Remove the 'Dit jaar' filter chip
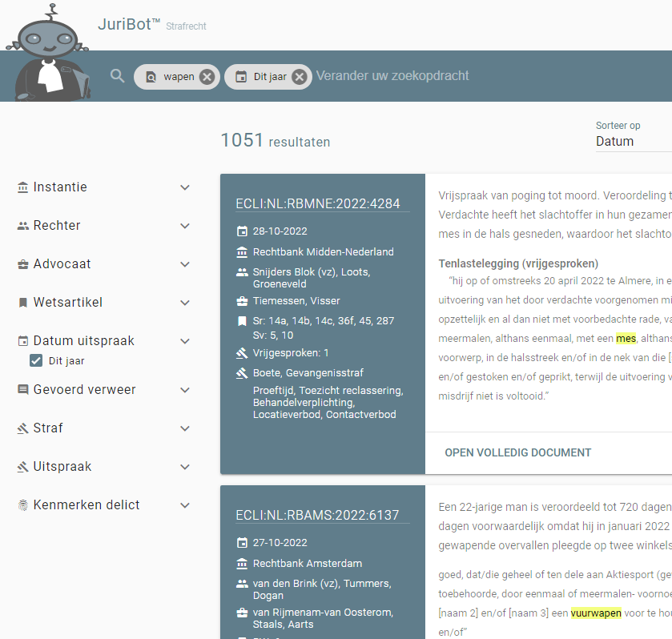The width and height of the screenshot is (672, 639). pyautogui.click(x=299, y=77)
